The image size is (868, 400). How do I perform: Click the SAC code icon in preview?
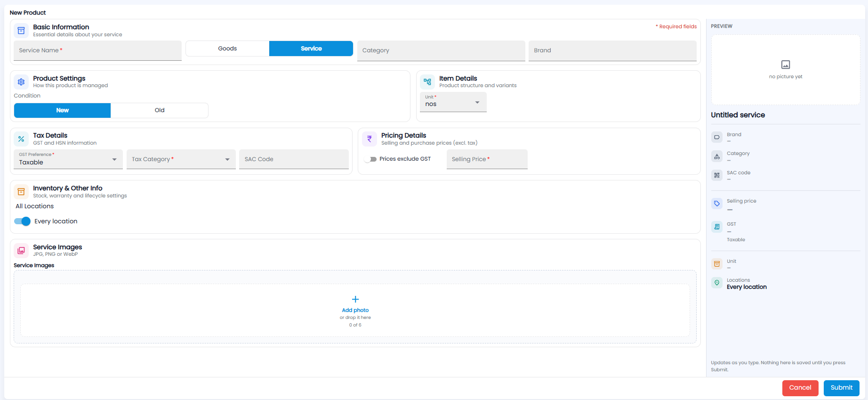[x=717, y=176]
